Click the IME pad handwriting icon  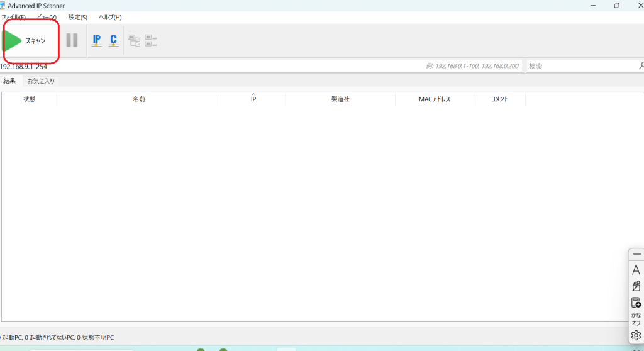(636, 286)
